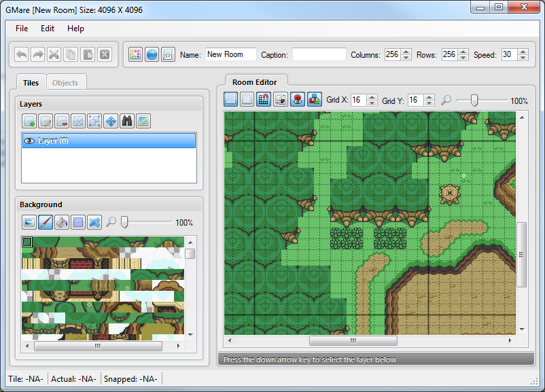Open the Edit menu

[48, 29]
